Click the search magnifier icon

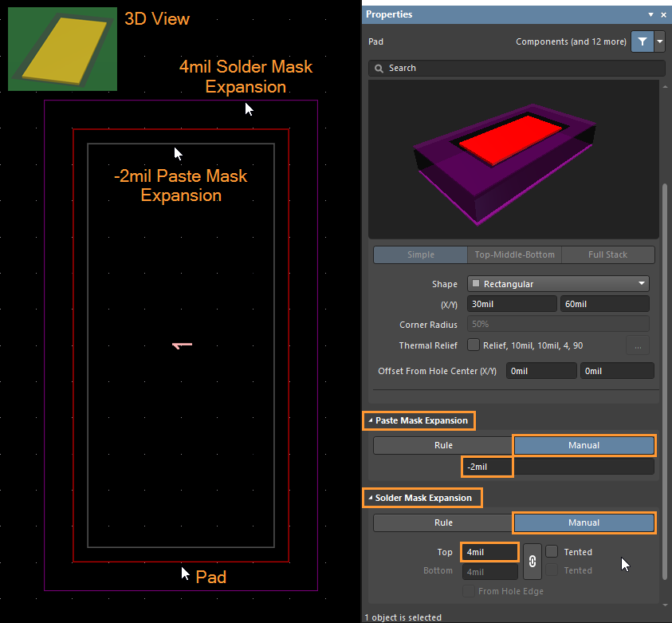coord(379,69)
